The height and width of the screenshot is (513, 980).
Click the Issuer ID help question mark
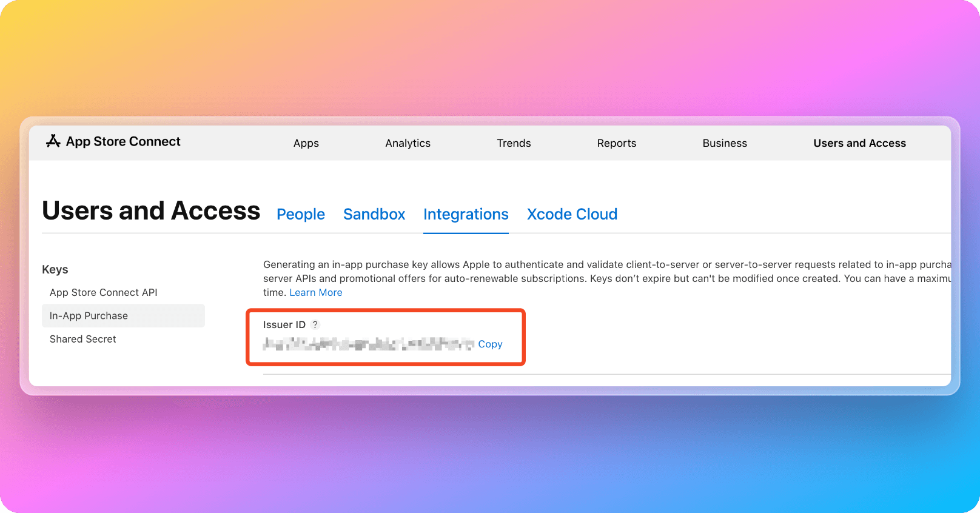pos(315,324)
